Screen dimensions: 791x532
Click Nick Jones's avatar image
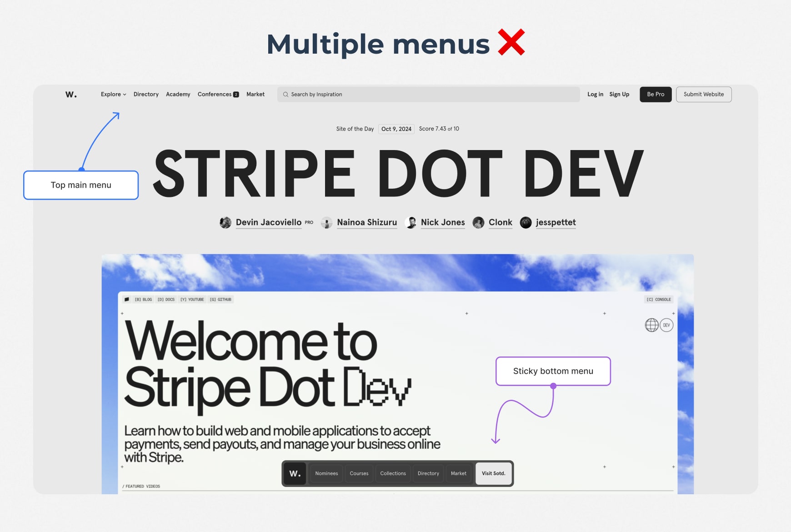[x=411, y=222]
